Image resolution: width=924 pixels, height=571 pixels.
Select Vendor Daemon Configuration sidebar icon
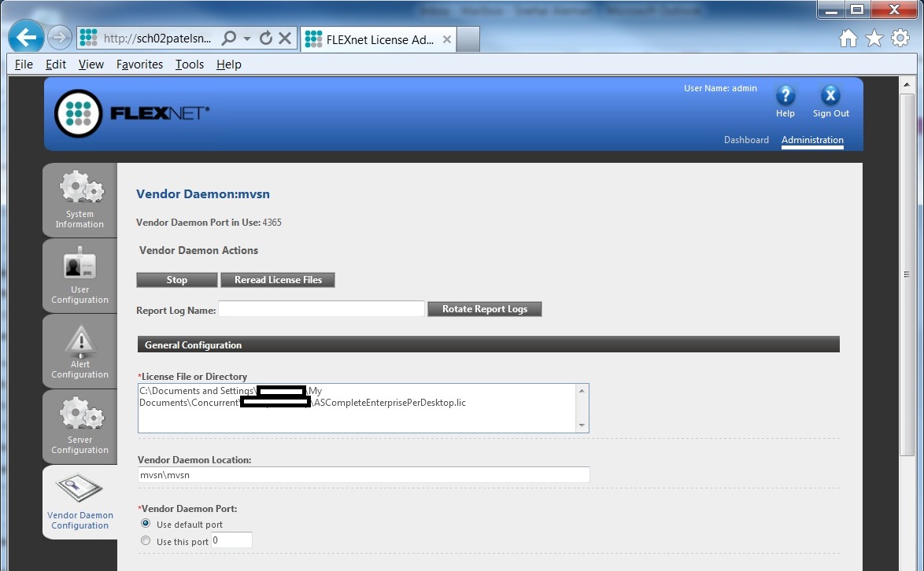[79, 488]
